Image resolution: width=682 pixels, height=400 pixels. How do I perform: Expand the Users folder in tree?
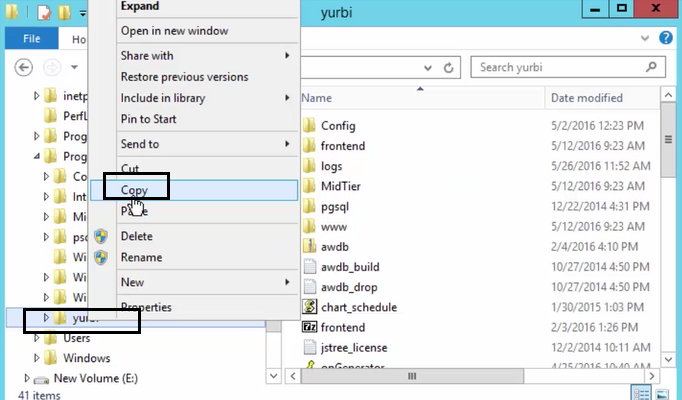[37, 338]
